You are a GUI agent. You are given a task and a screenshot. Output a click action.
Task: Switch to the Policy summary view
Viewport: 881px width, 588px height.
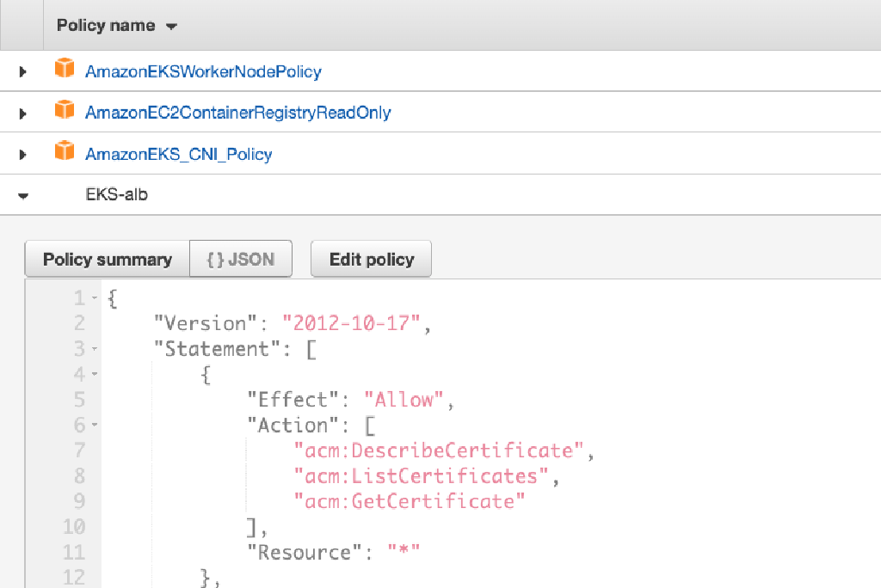click(108, 260)
